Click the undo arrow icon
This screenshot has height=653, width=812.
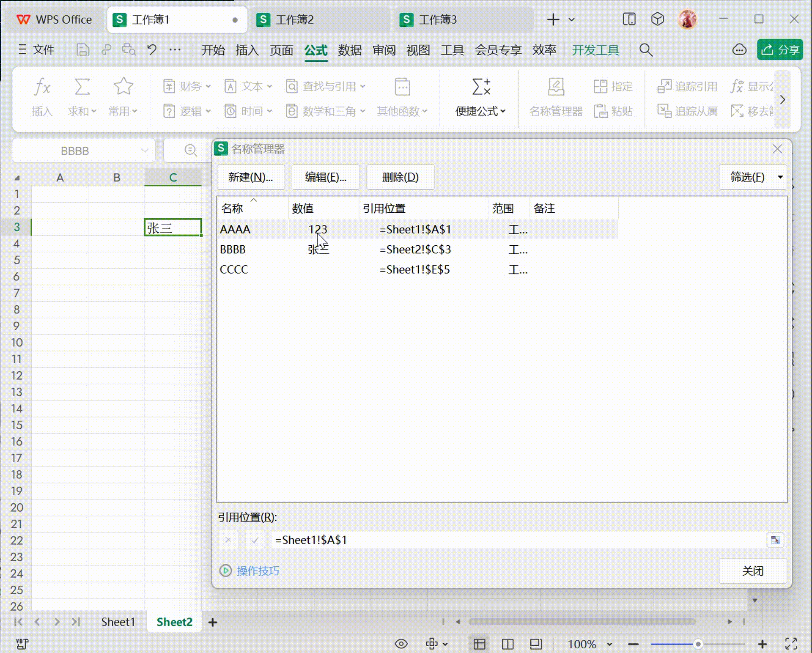(152, 50)
